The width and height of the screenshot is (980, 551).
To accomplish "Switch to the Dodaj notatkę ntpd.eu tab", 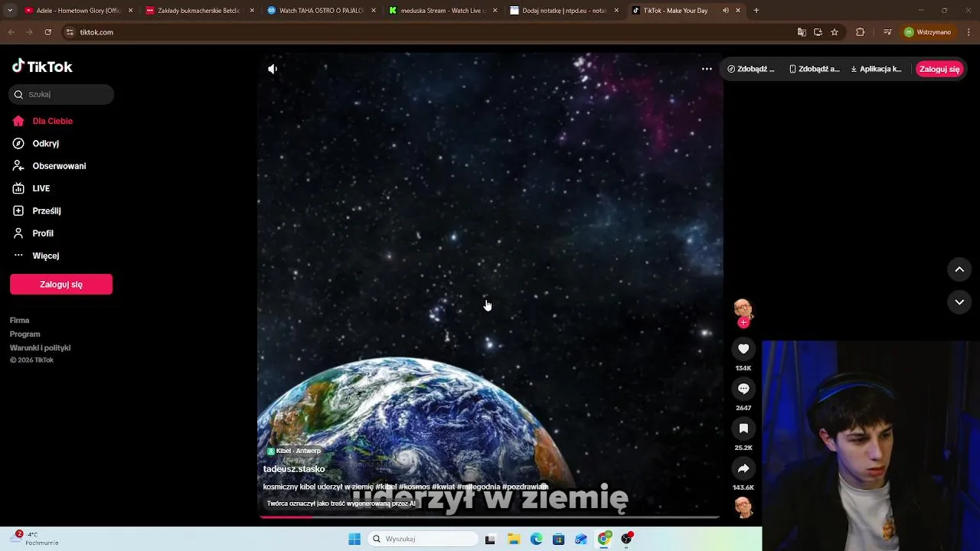I will pyautogui.click(x=564, y=11).
